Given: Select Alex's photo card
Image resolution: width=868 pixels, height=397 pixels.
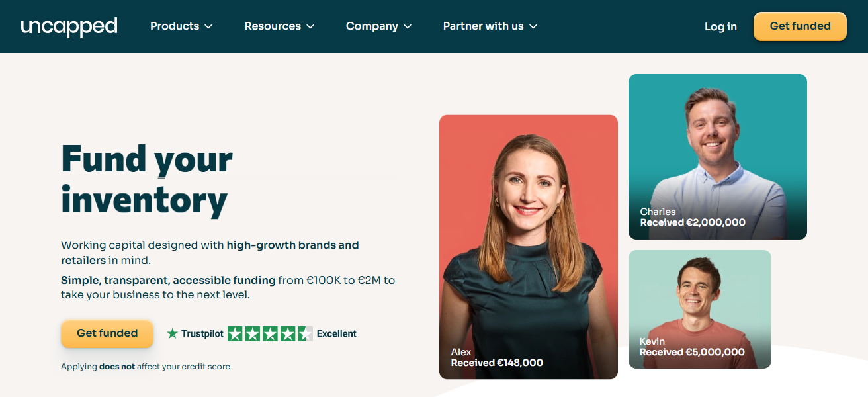Looking at the screenshot, I should 528,247.
